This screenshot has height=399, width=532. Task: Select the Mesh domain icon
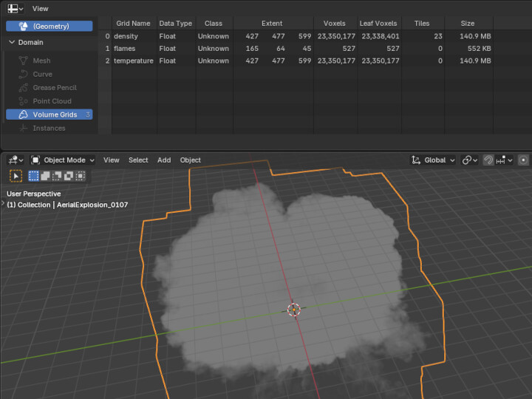pos(22,61)
